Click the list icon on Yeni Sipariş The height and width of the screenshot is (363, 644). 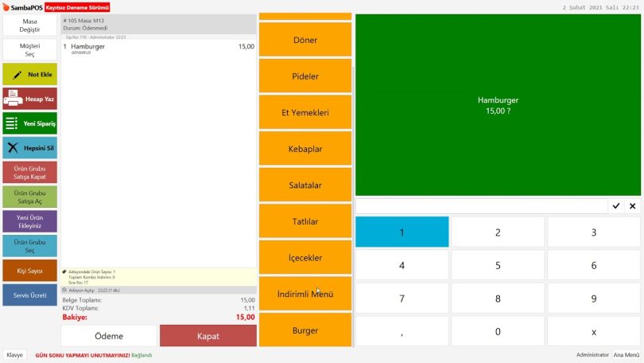[11, 123]
